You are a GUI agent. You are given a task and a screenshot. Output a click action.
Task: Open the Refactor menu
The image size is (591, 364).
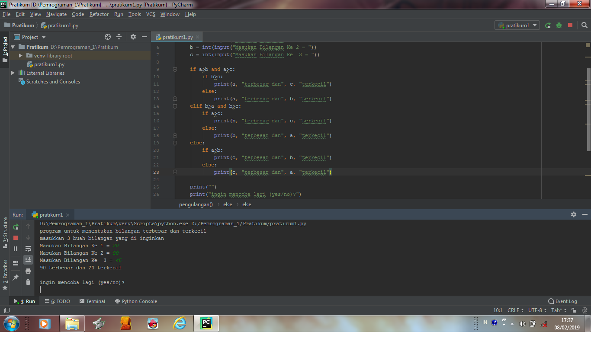[99, 14]
